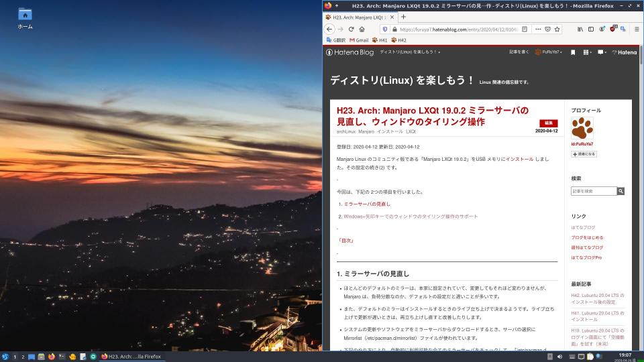Click the show desktop taskbar icon
644x362 pixels.
click(x=32, y=357)
